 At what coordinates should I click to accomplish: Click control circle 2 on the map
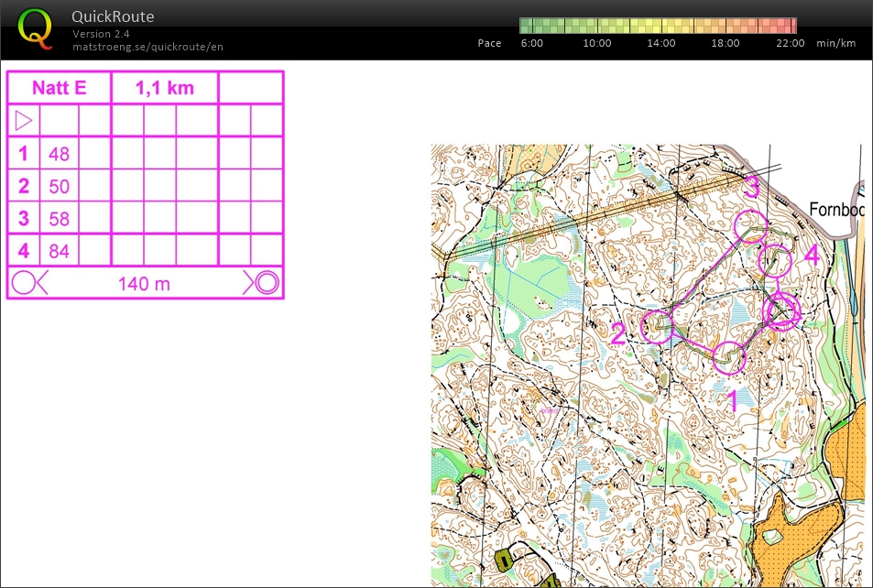[657, 327]
